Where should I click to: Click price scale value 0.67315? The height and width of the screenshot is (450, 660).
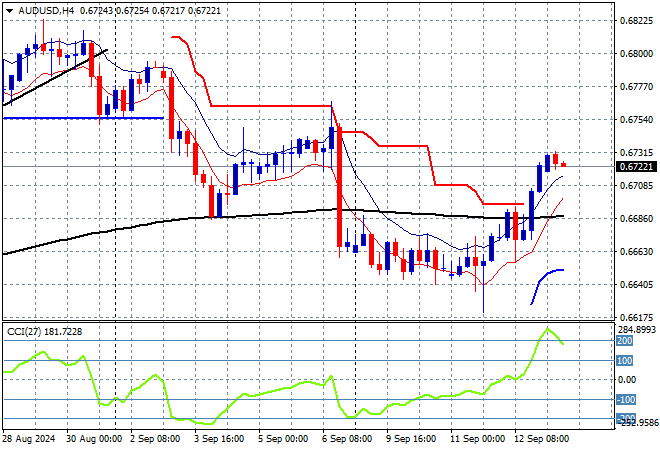(x=636, y=152)
